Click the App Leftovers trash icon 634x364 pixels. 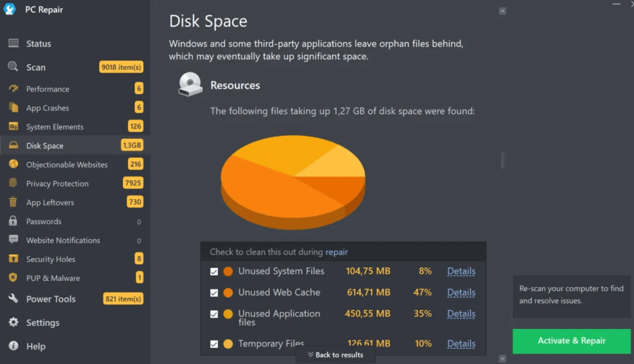point(14,202)
